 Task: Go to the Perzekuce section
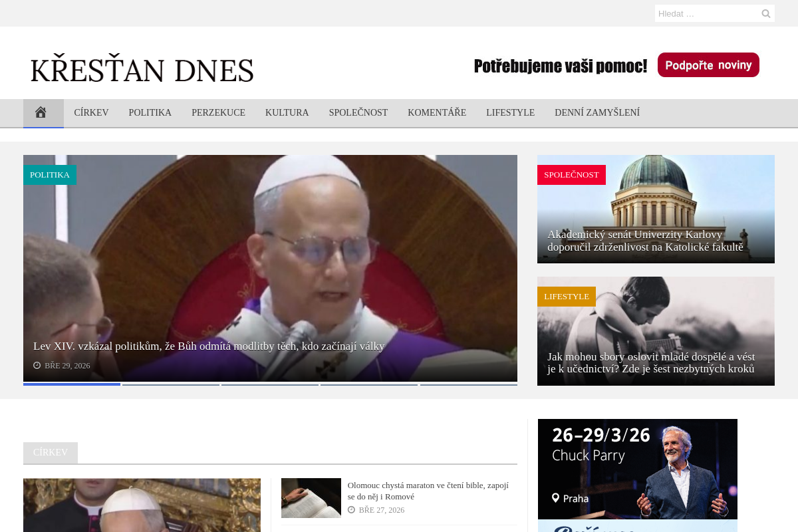tap(218, 113)
